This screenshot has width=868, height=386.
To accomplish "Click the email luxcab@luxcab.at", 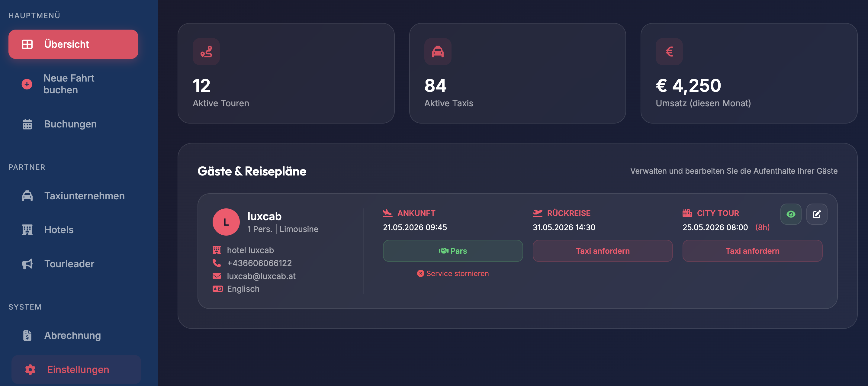I will point(261,276).
